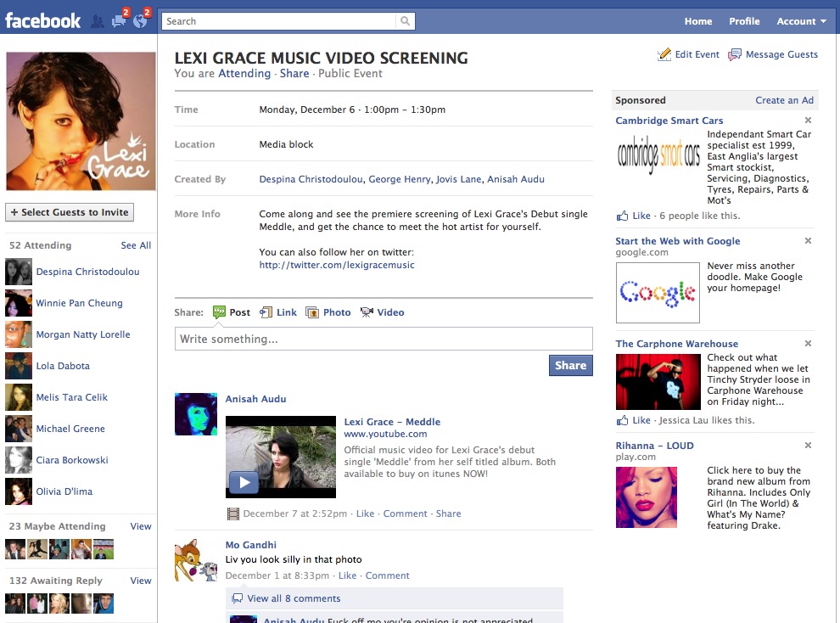Open George Henry's profile link
Screen dimensions: 840x623
pyautogui.click(x=399, y=179)
